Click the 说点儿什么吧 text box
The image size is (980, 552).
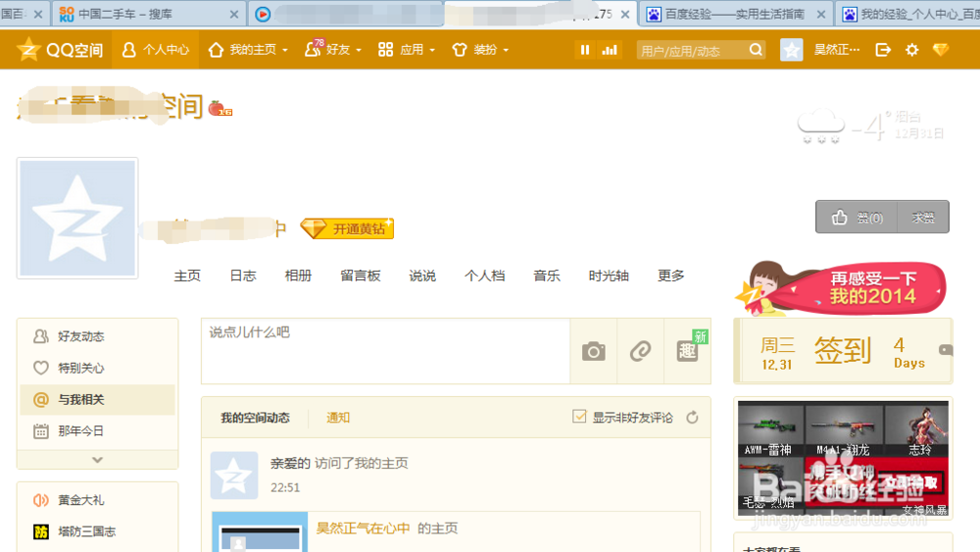[385, 351]
